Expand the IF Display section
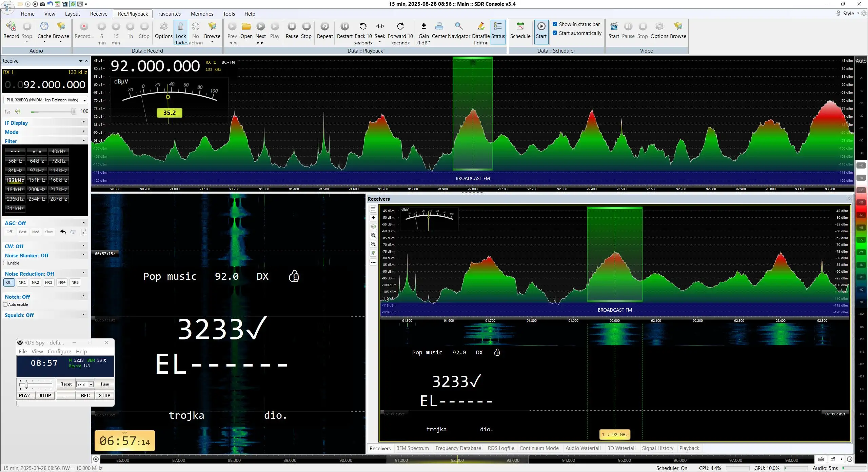The image size is (868, 472). 45,123
